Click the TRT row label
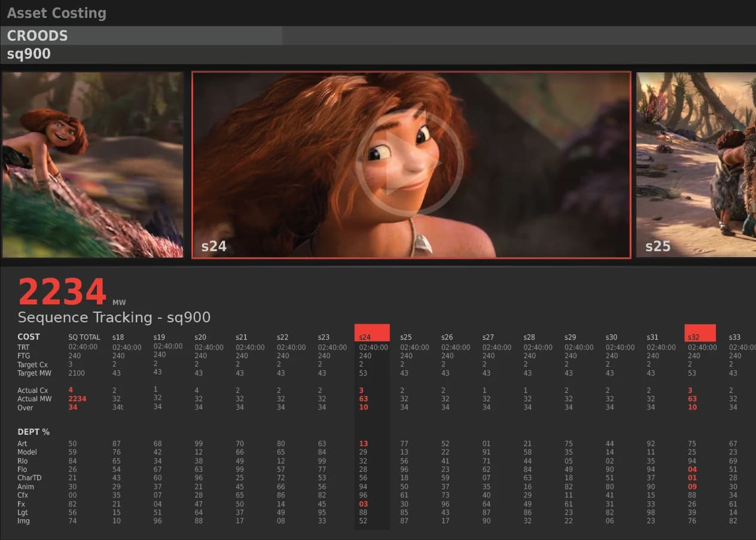This screenshot has height=540, width=756. (24, 347)
